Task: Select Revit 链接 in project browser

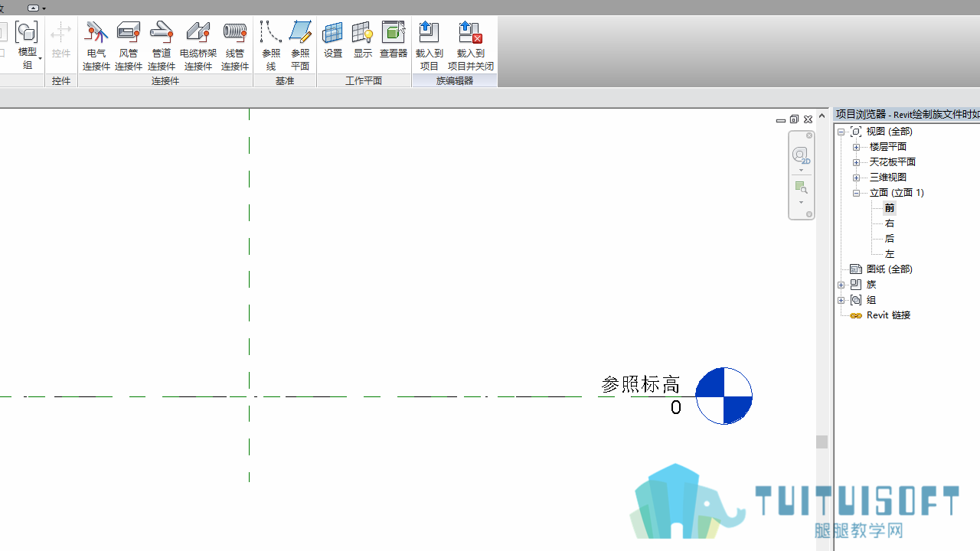Action: coord(888,315)
